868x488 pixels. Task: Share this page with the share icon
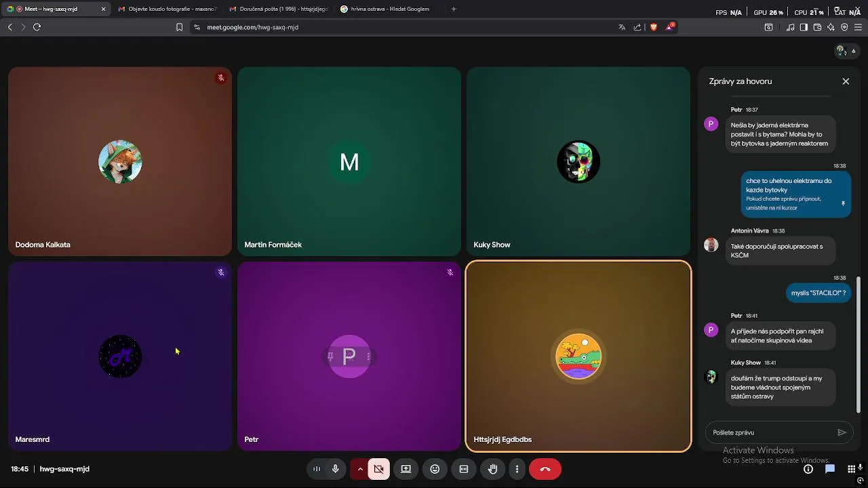637,27
